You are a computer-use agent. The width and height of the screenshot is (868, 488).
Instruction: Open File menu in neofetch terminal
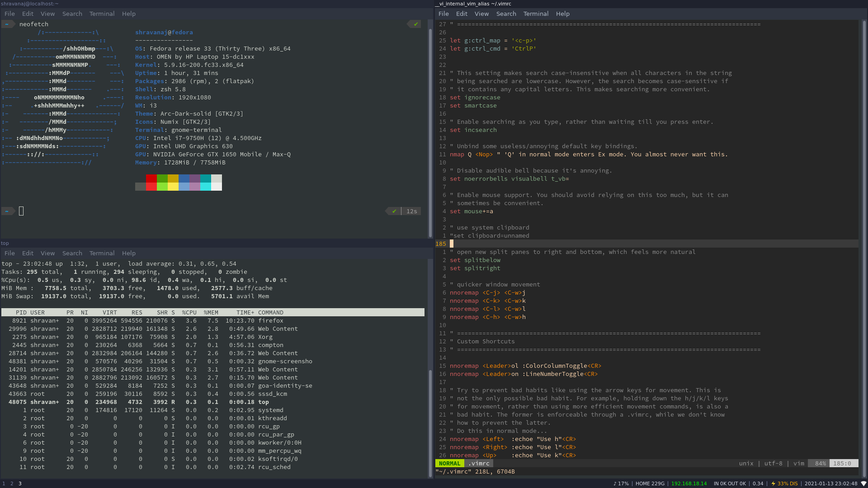point(9,14)
